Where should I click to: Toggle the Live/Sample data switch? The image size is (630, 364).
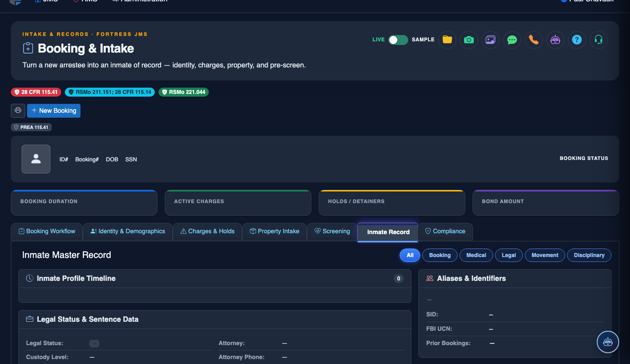tap(398, 40)
